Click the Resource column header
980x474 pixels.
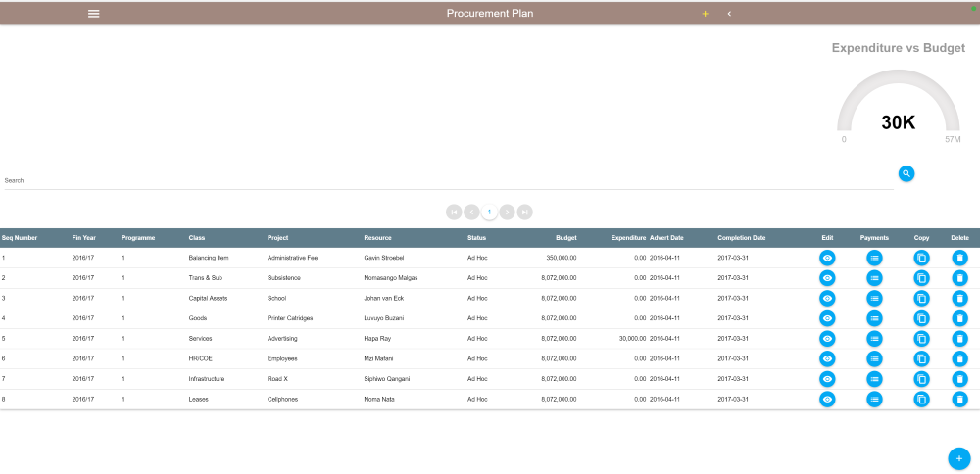377,238
